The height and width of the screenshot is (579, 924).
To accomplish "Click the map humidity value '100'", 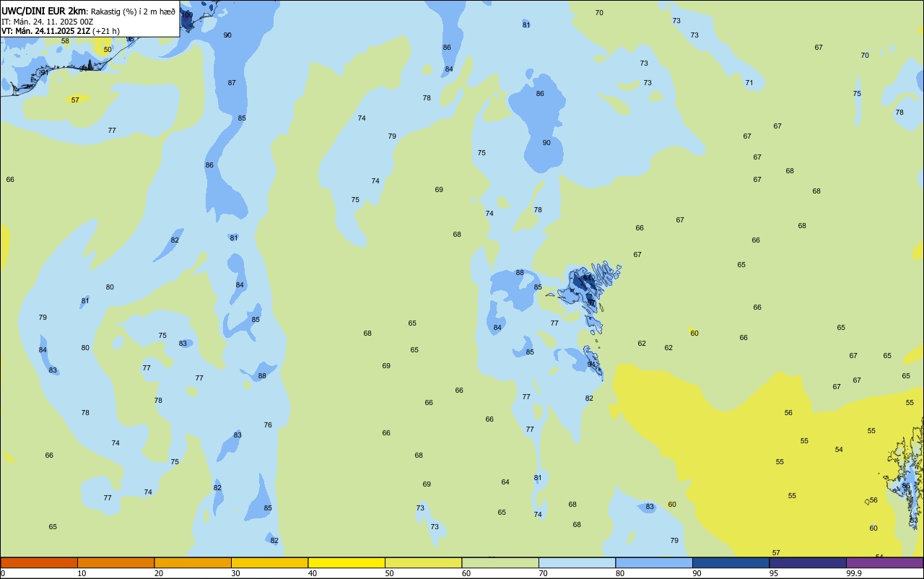I will (x=187, y=15).
